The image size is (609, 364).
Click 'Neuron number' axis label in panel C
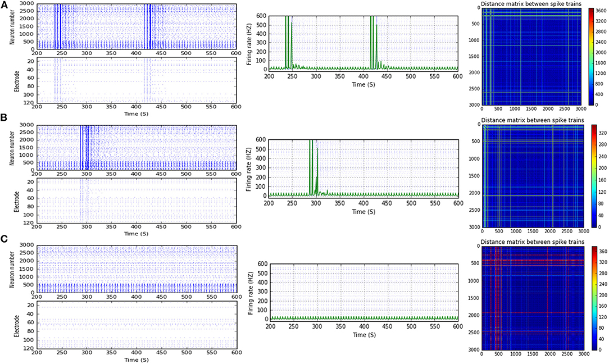(x=12, y=269)
